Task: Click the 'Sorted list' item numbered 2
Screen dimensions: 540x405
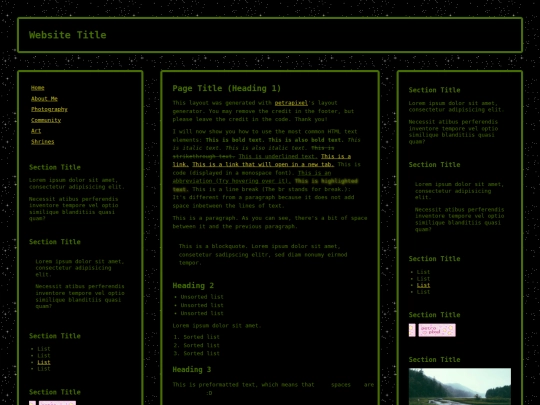Action: pos(201,345)
